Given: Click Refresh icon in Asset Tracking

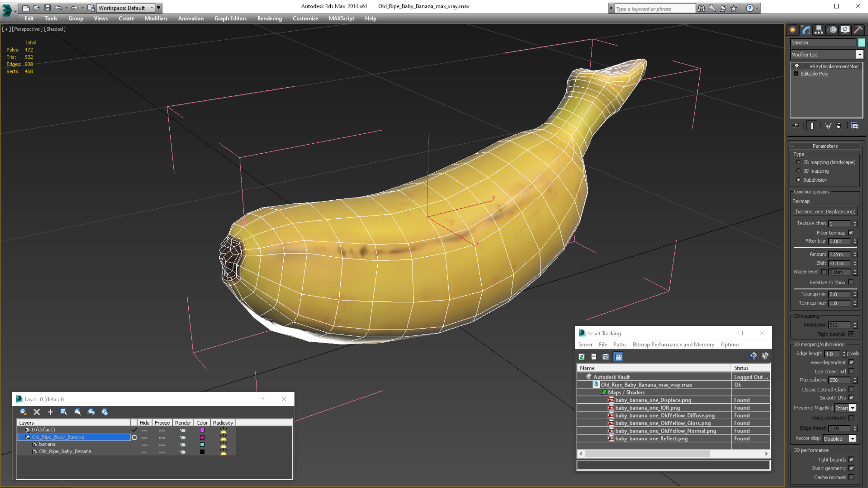Looking at the screenshot, I should click(582, 357).
